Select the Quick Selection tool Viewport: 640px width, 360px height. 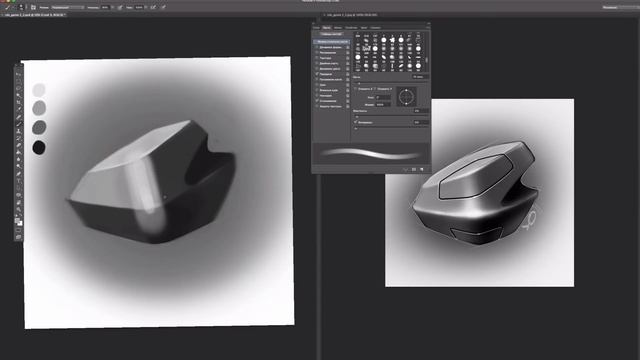18,95
